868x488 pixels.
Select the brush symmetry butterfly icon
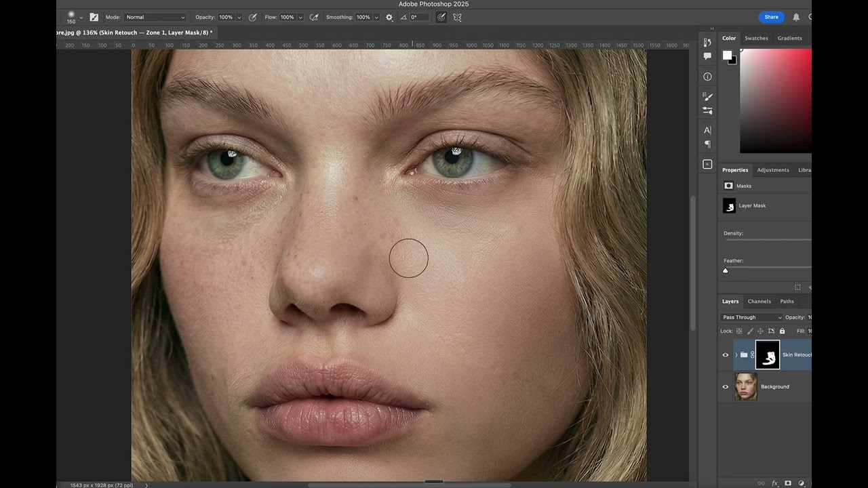point(458,17)
